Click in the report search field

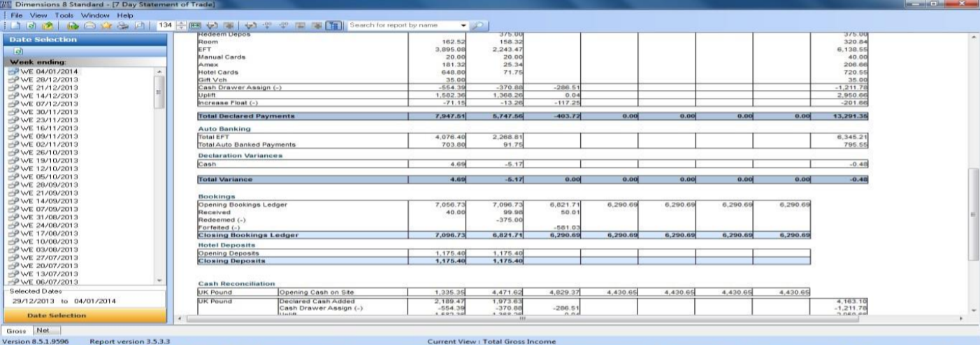(398, 27)
